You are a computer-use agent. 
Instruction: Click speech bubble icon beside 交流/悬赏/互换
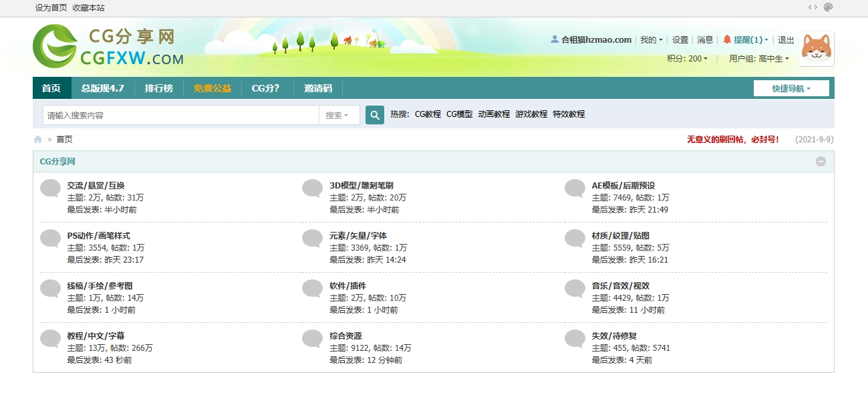click(51, 188)
